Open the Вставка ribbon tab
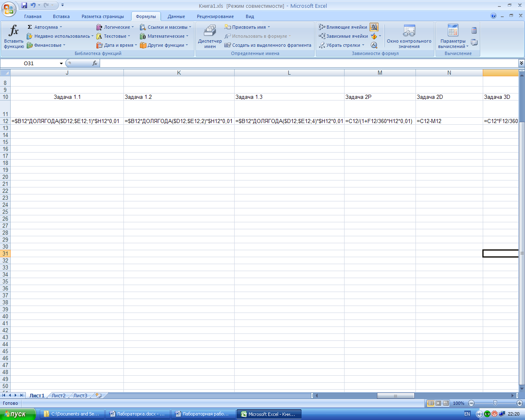Viewport: 525px width, 420px height. click(x=61, y=16)
